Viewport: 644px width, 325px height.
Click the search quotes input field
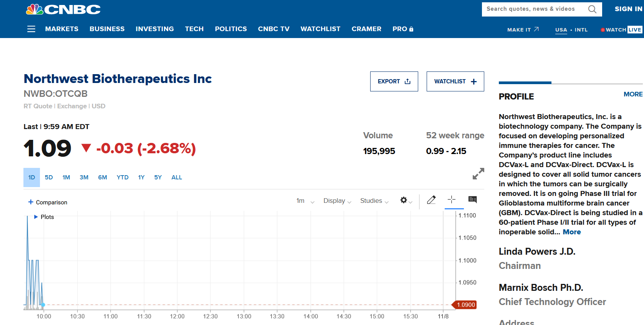click(534, 9)
